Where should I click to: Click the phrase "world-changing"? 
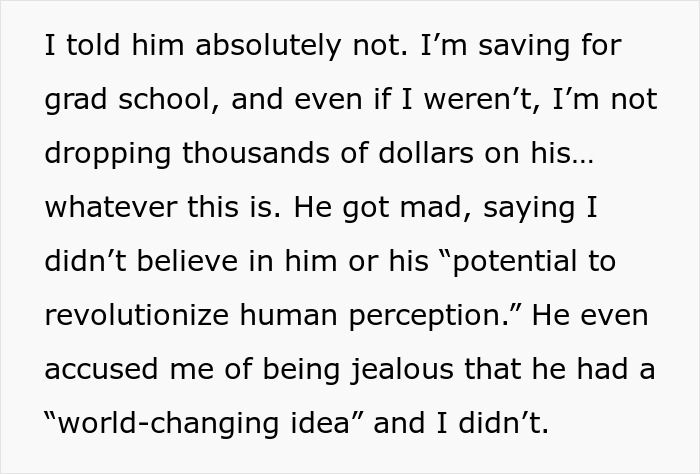coord(169,424)
